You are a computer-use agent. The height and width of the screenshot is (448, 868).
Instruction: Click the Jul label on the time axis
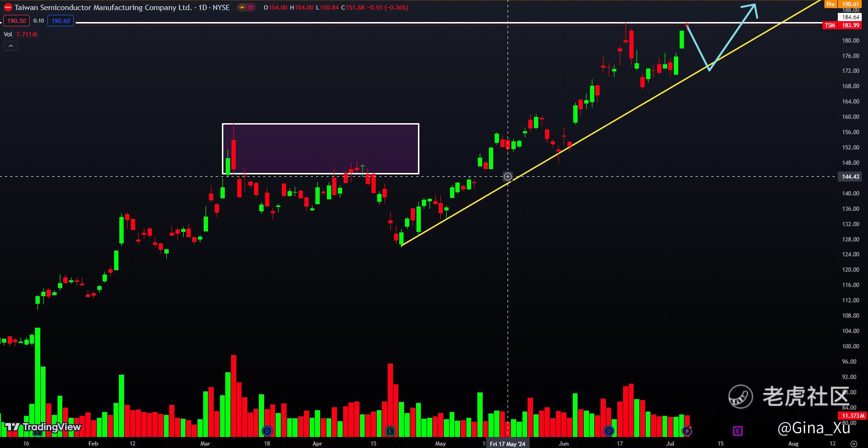coord(670,444)
